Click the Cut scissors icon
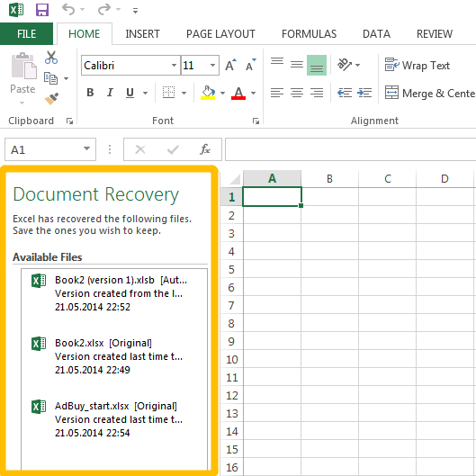Image resolution: width=476 pixels, height=476 pixels. pyautogui.click(x=51, y=58)
